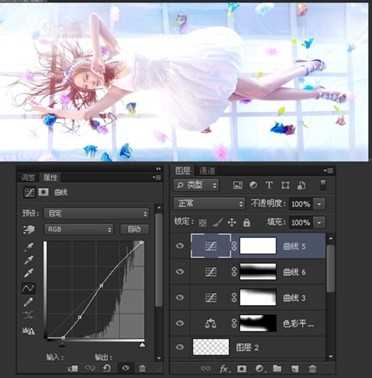The image size is (372, 378).
Task: Switch to the Properties tab
Action: point(51,178)
